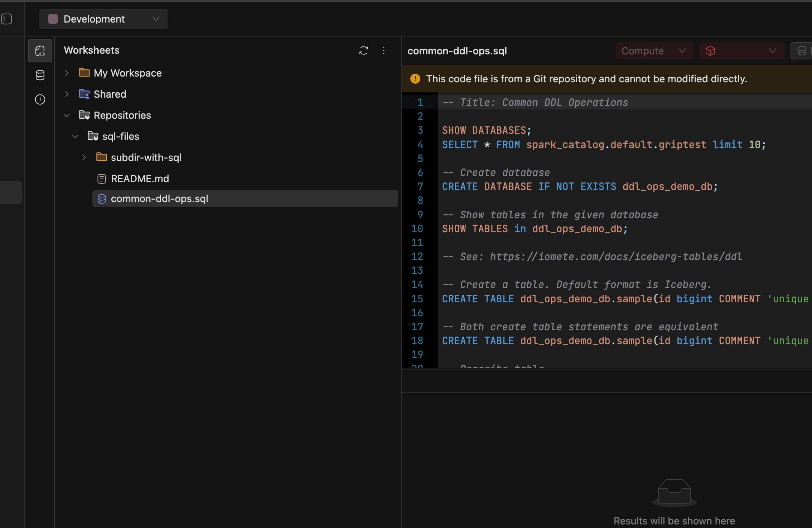Open the README.md file

pos(245,179)
